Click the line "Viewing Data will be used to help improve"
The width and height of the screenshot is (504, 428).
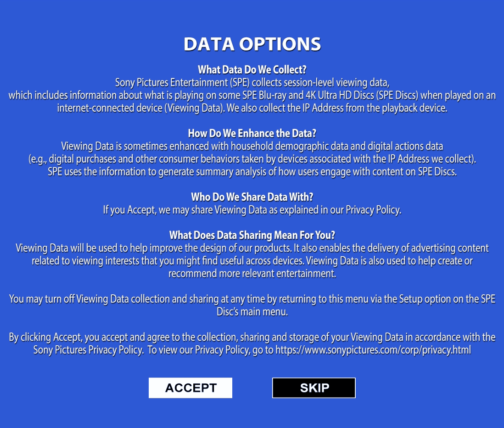click(252, 248)
